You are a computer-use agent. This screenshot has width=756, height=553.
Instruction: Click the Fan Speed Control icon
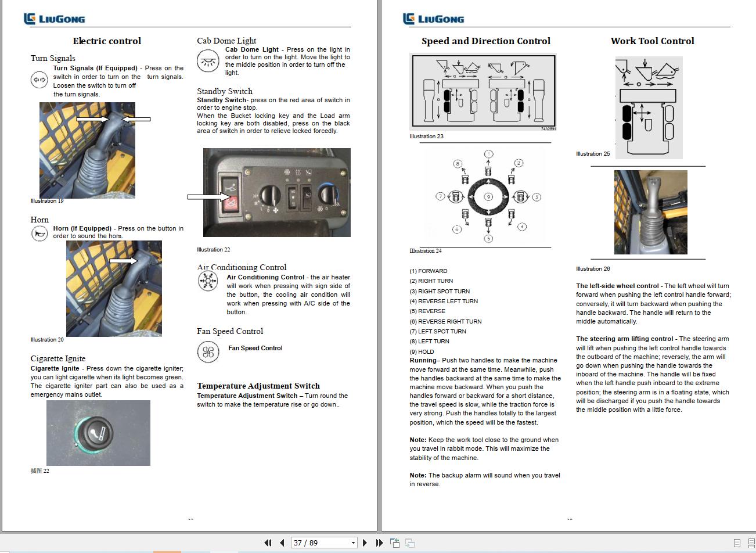pos(208,352)
